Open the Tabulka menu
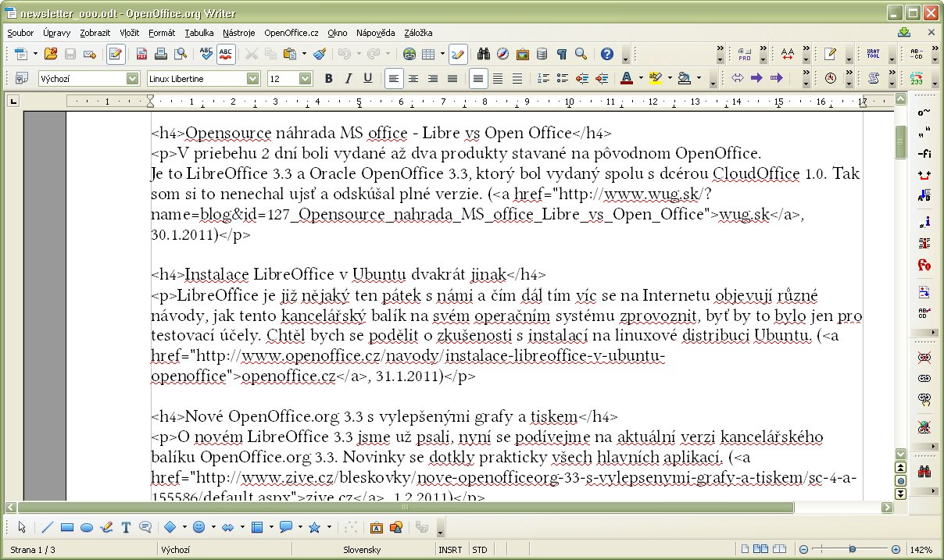Image resolution: width=944 pixels, height=560 pixels. pyautogui.click(x=199, y=33)
